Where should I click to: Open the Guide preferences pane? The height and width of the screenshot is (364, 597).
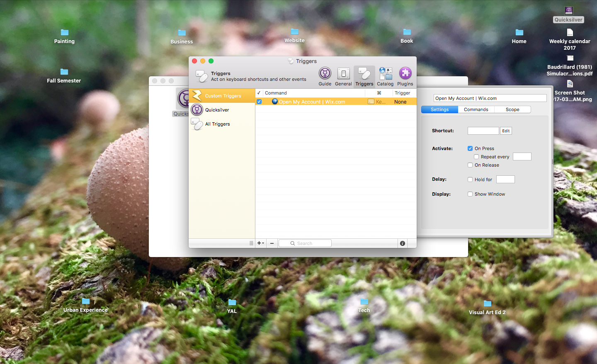point(325,77)
